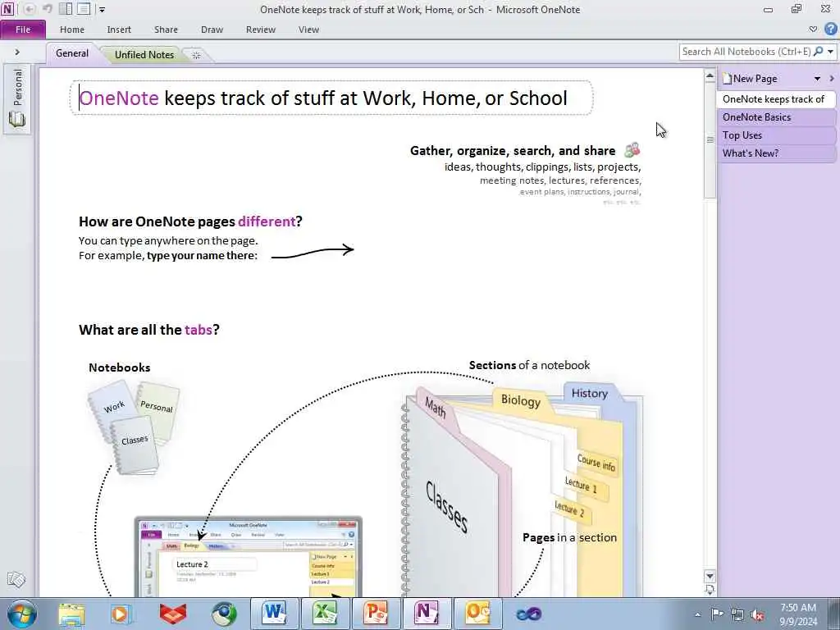Viewport: 840px width, 630px height.
Task: Click the page-size icon below scroll down arrow
Action: click(710, 590)
